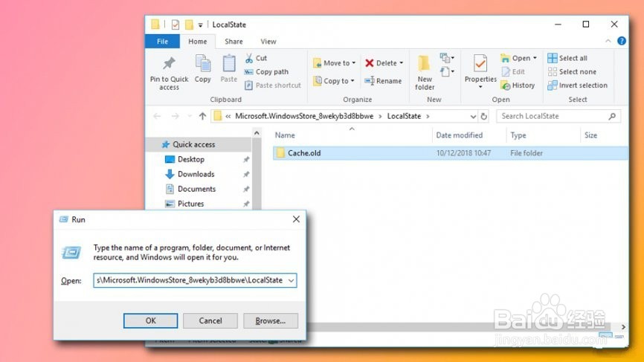Close the Run dialog
Viewport: 644px width, 362px height.
click(296, 219)
